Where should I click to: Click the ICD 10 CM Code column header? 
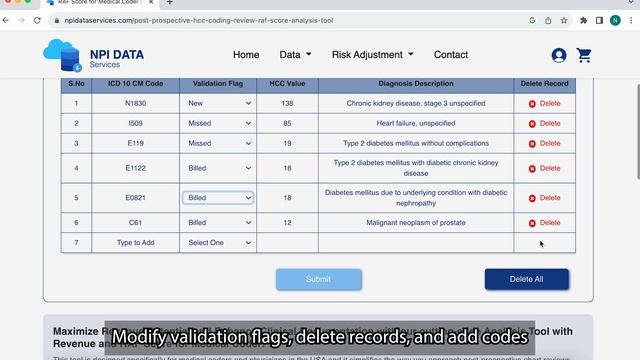[x=136, y=84]
